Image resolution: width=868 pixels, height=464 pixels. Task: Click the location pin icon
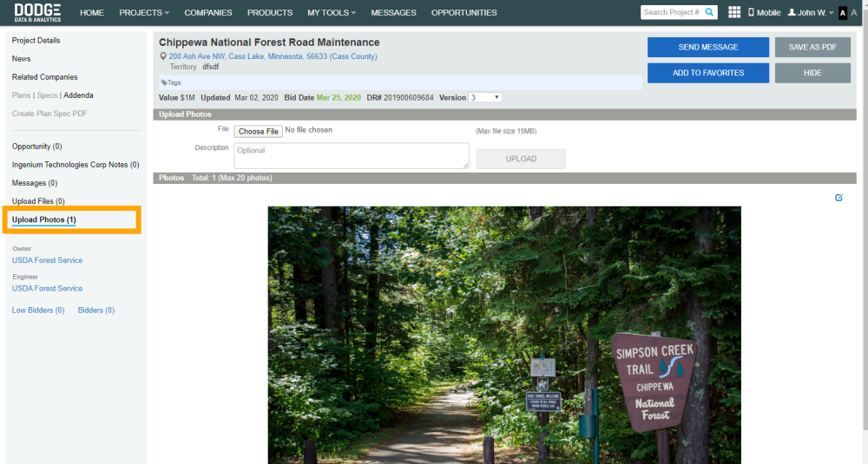tap(163, 56)
